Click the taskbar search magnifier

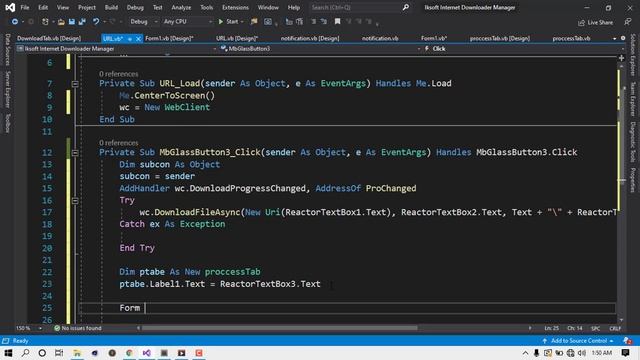(25, 353)
